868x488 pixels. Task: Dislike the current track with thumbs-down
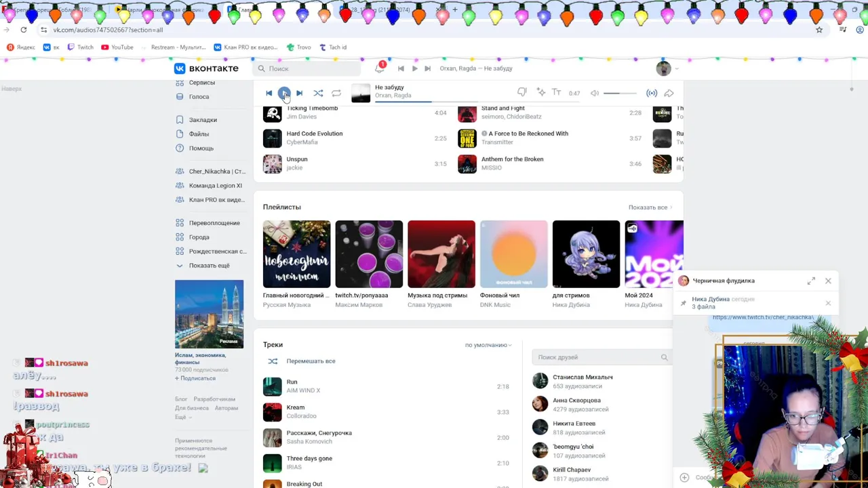click(x=522, y=92)
